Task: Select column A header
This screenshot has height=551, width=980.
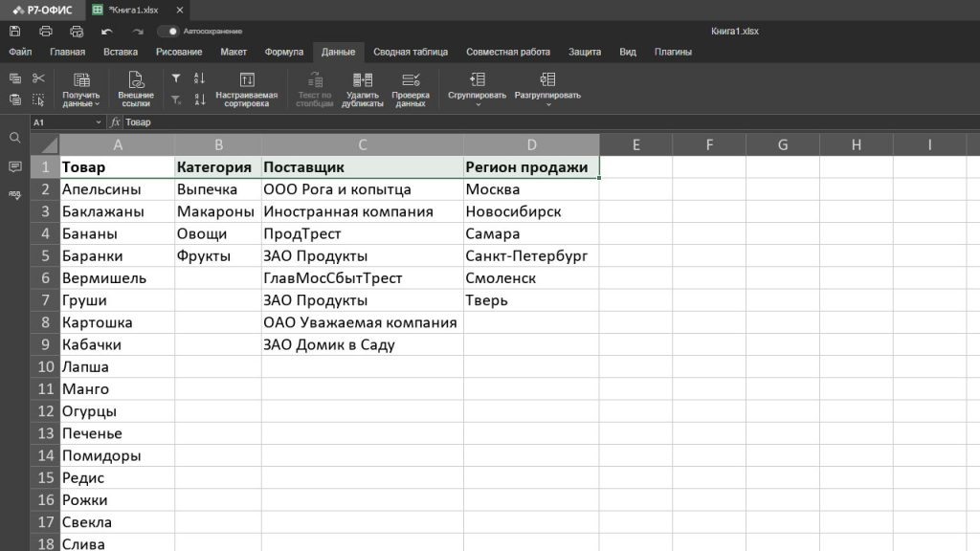Action: [118, 145]
